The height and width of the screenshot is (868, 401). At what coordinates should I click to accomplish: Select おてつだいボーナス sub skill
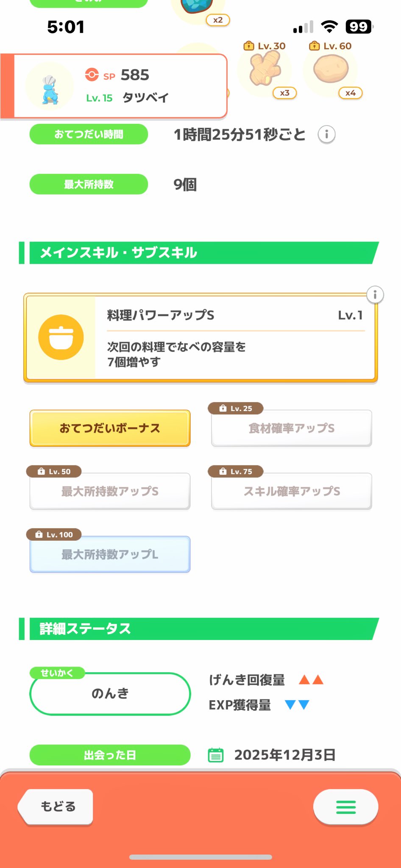tap(110, 428)
